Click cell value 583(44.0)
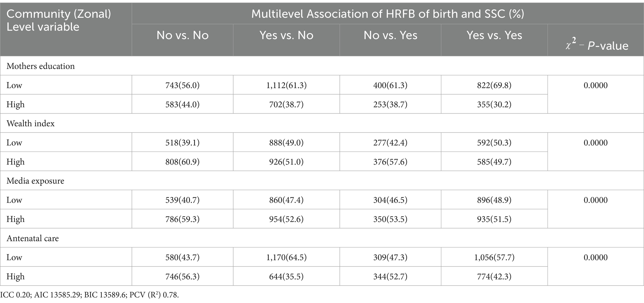644x303 pixels. pos(182,104)
